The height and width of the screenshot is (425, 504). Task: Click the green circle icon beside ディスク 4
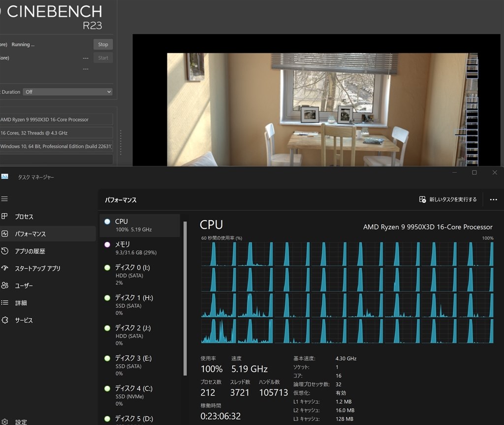[x=107, y=389]
